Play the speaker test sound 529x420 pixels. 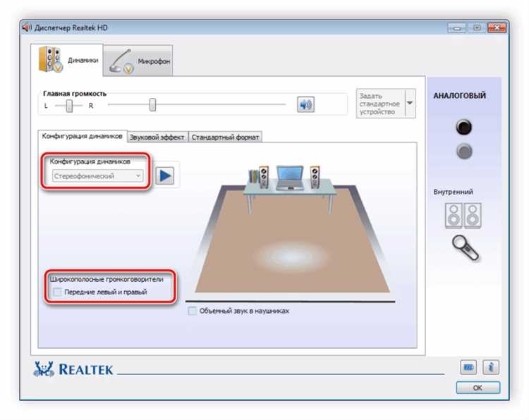[x=164, y=175]
